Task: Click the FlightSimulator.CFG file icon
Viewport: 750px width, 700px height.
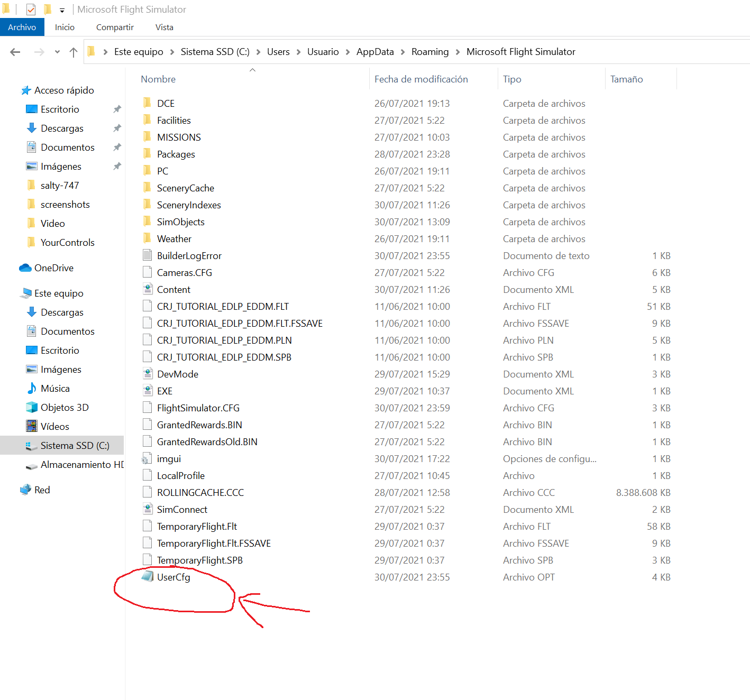Action: 148,408
